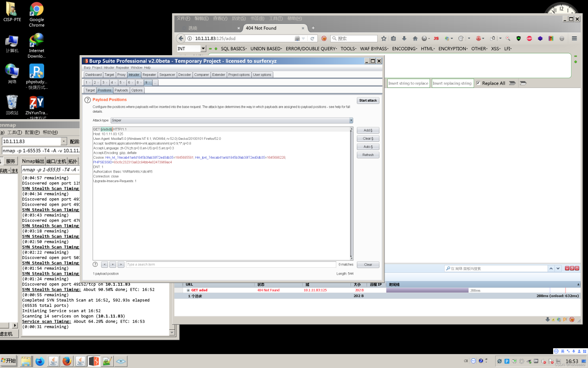588x368 pixels.
Task: Expand XSS menu in HackBar
Action: (496, 49)
